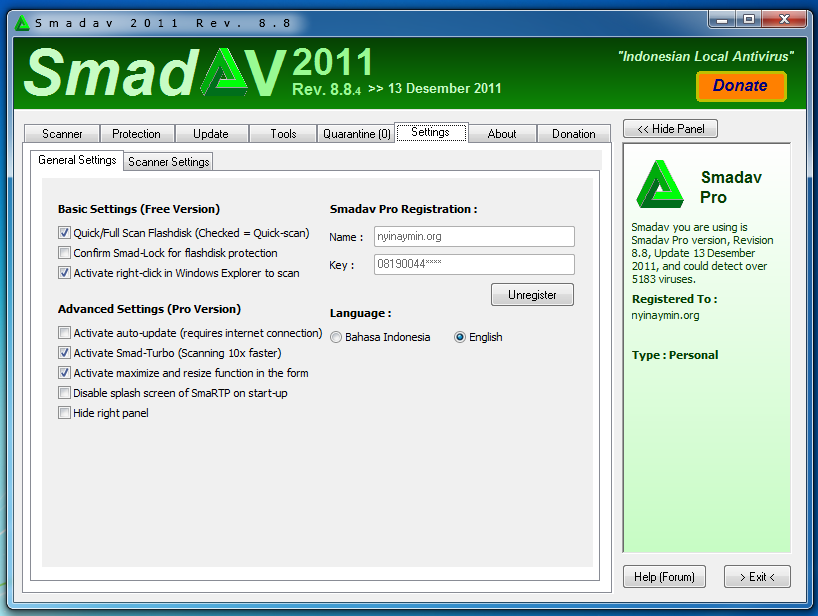Uncheck Activate maximize and resize function

point(64,372)
